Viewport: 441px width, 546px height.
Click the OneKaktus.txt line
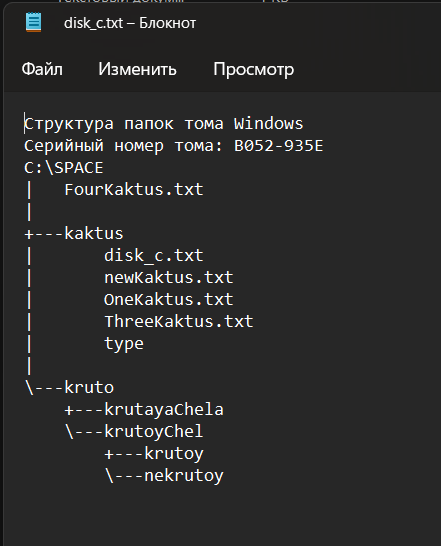pyautogui.click(x=169, y=299)
